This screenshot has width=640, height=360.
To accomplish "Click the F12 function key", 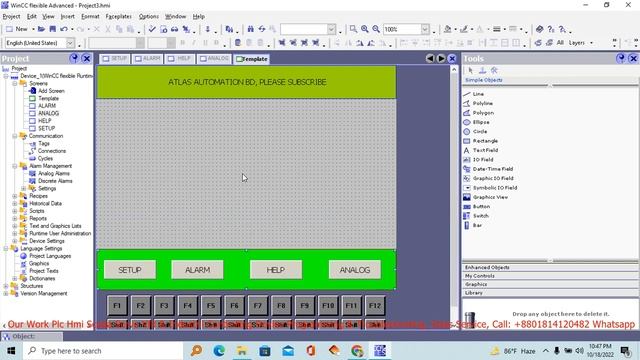I will 375,305.
